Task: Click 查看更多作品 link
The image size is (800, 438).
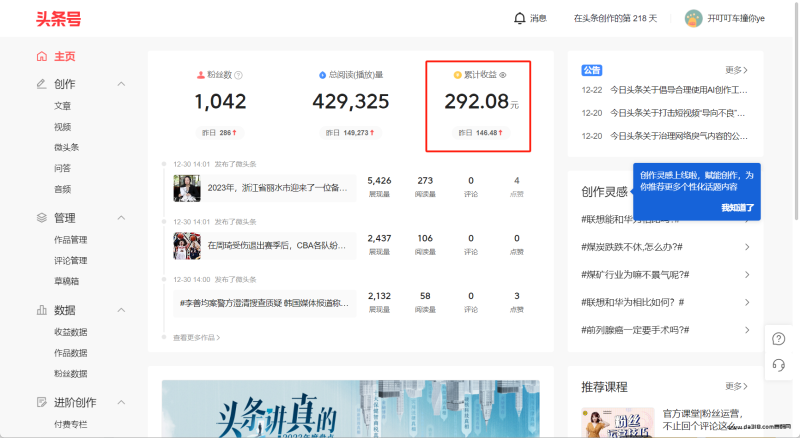Action: click(x=196, y=337)
